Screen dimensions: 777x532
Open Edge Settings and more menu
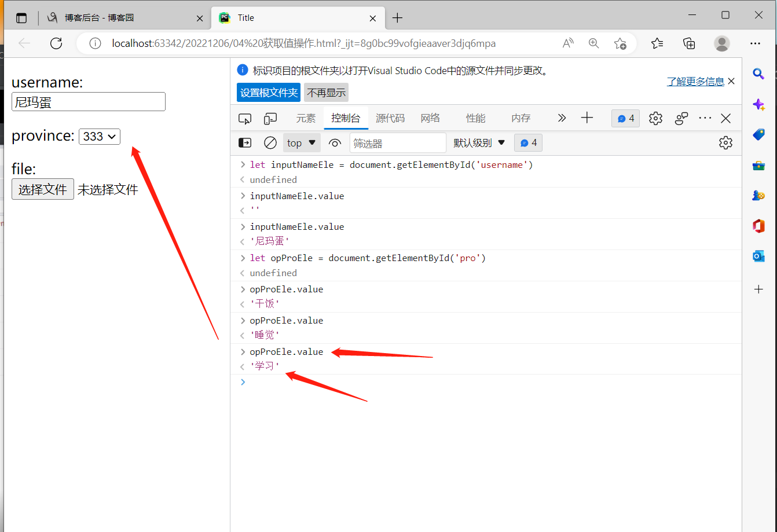(x=755, y=43)
